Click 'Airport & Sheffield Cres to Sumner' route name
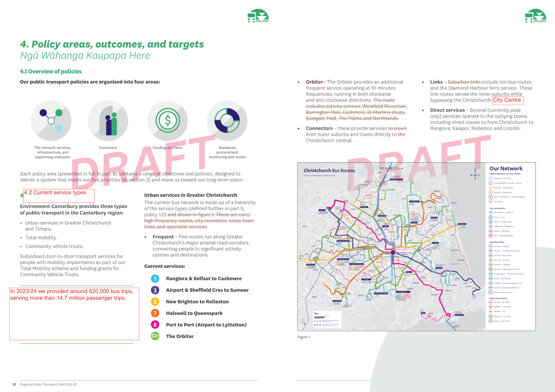555x392 pixels. pyautogui.click(x=207, y=290)
